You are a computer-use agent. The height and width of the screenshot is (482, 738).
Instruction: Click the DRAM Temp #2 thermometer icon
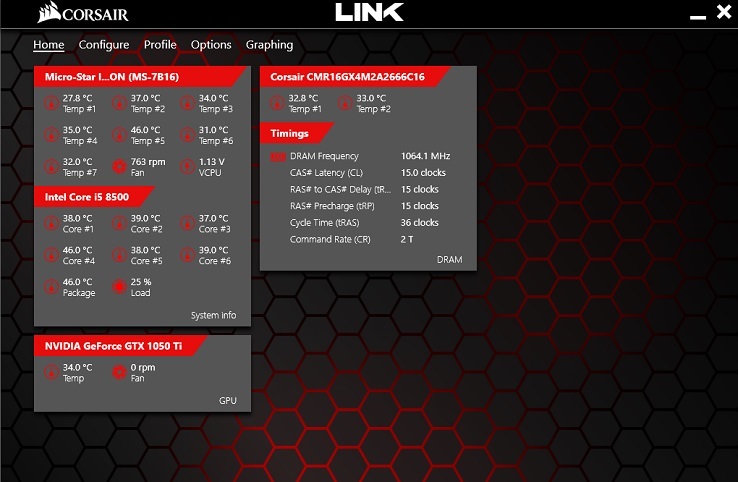(345, 103)
